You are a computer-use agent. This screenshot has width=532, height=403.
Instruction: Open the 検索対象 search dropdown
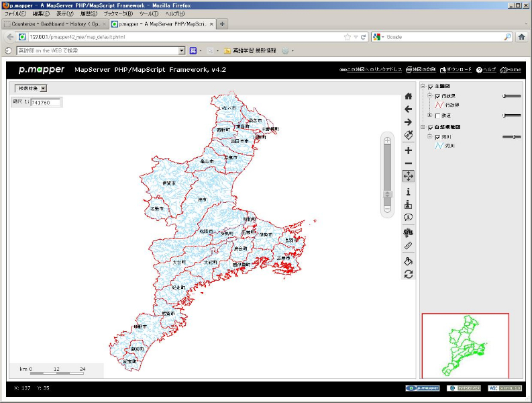tap(31, 88)
